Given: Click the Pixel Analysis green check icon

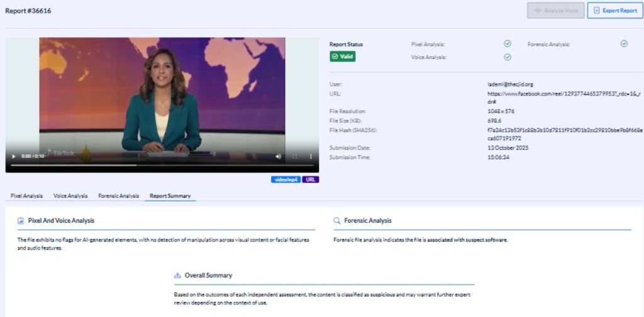Looking at the screenshot, I should pyautogui.click(x=508, y=44).
